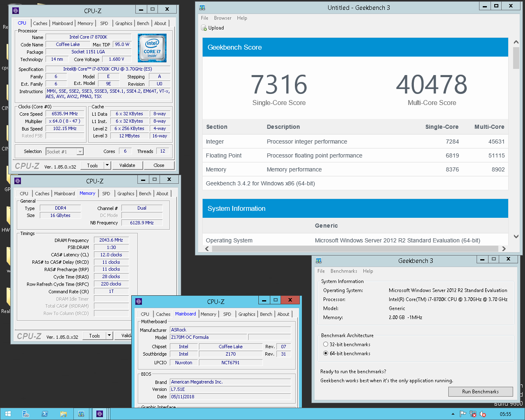Show hidden system tray icons arrow
Screen dimensions: 525x420
coord(453,414)
